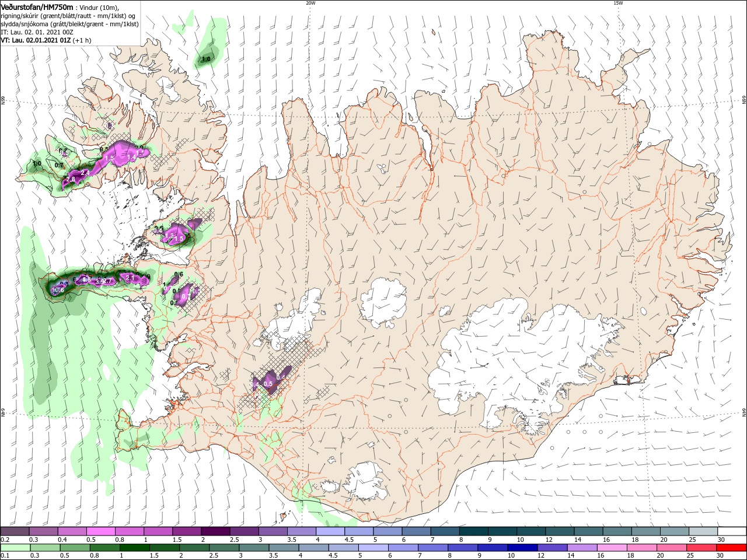Click the darkest green bottom-row swatch 1–1.5
The width and height of the screenshot is (747, 560).
point(134,548)
